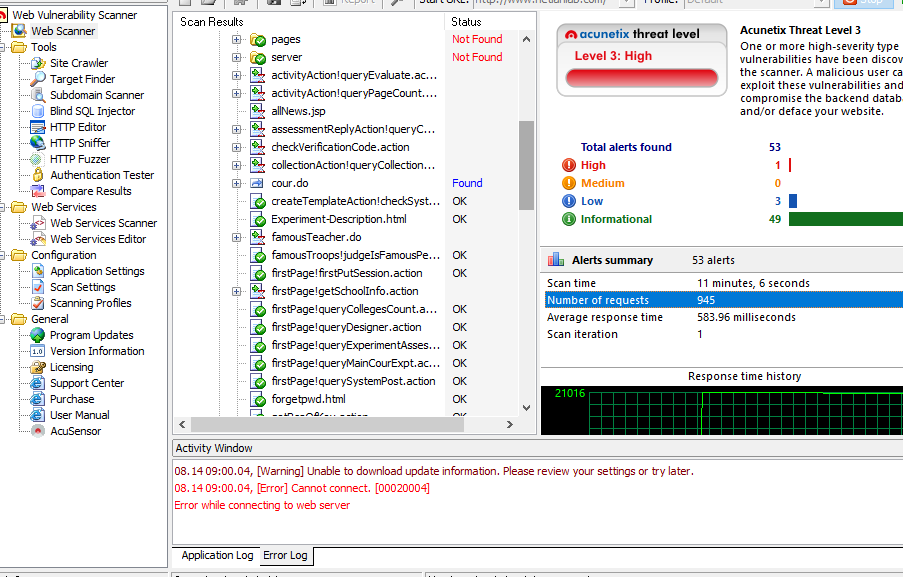This screenshot has height=577, width=903.
Task: Switch to the Error Log tab
Action: tap(286, 555)
